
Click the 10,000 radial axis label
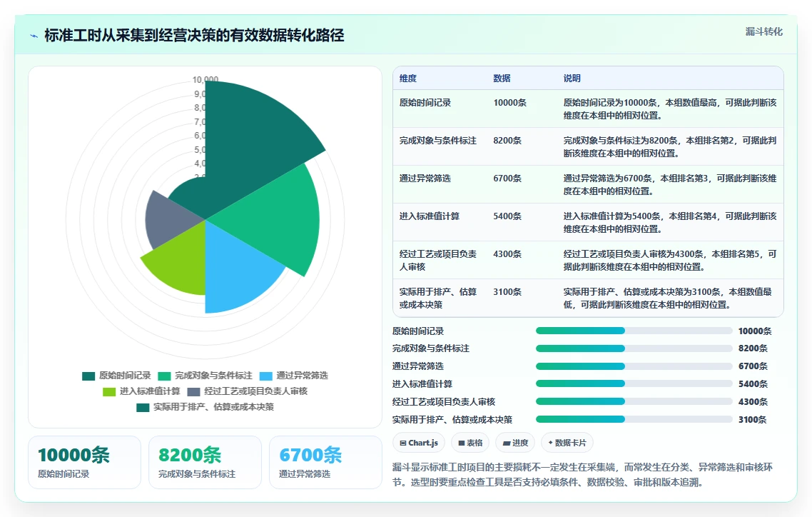coord(205,80)
